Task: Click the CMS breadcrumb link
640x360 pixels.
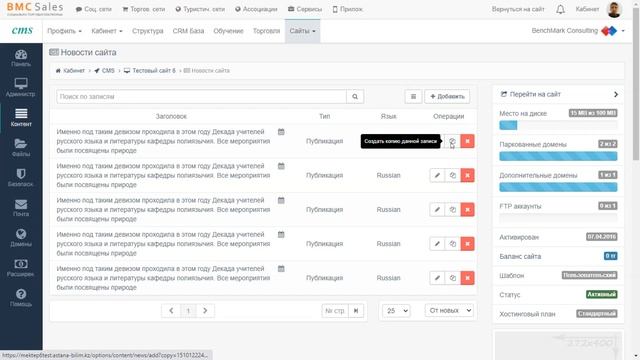Action: coord(104,71)
